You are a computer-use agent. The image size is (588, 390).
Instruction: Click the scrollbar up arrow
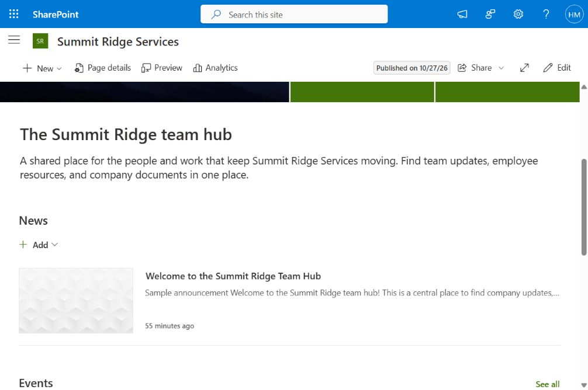point(584,86)
